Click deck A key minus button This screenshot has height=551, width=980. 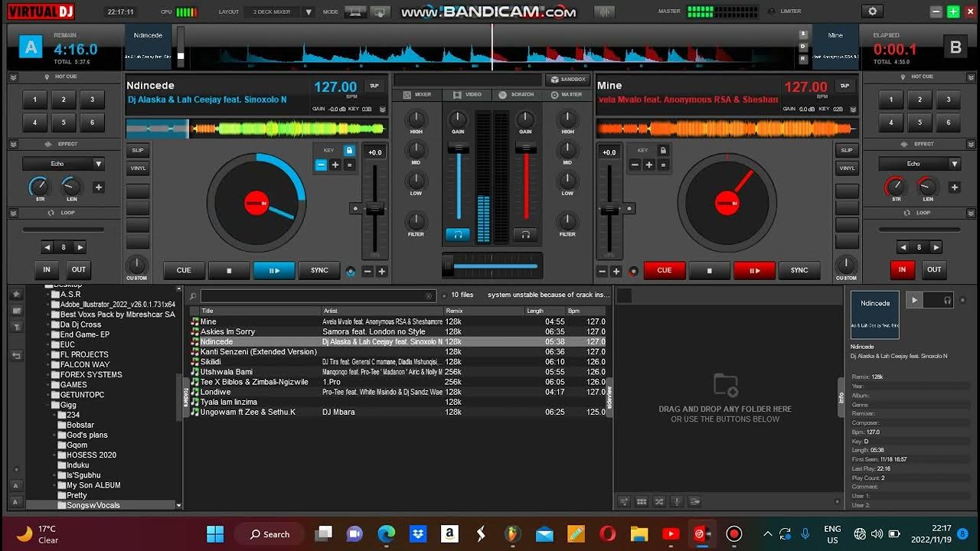(x=321, y=165)
